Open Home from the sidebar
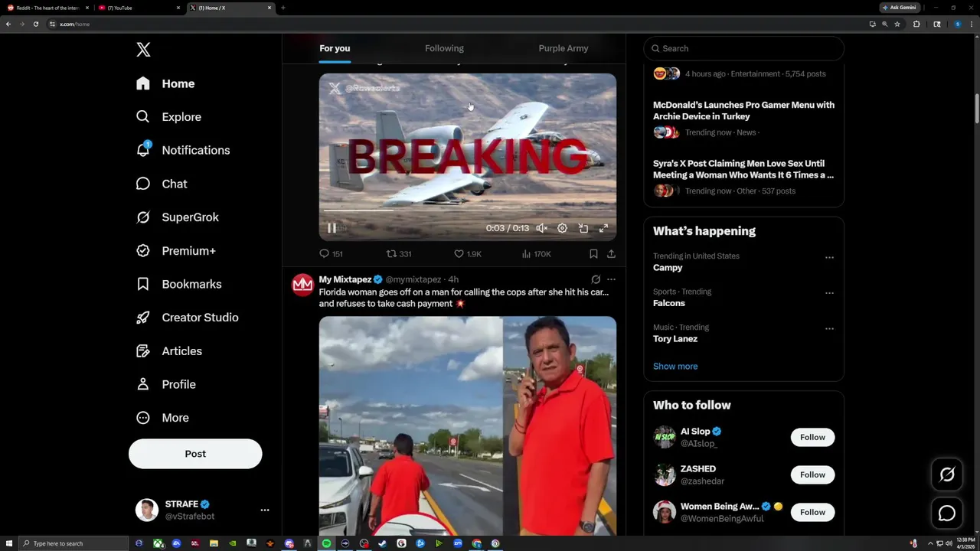This screenshot has height=551, width=980. point(165,83)
